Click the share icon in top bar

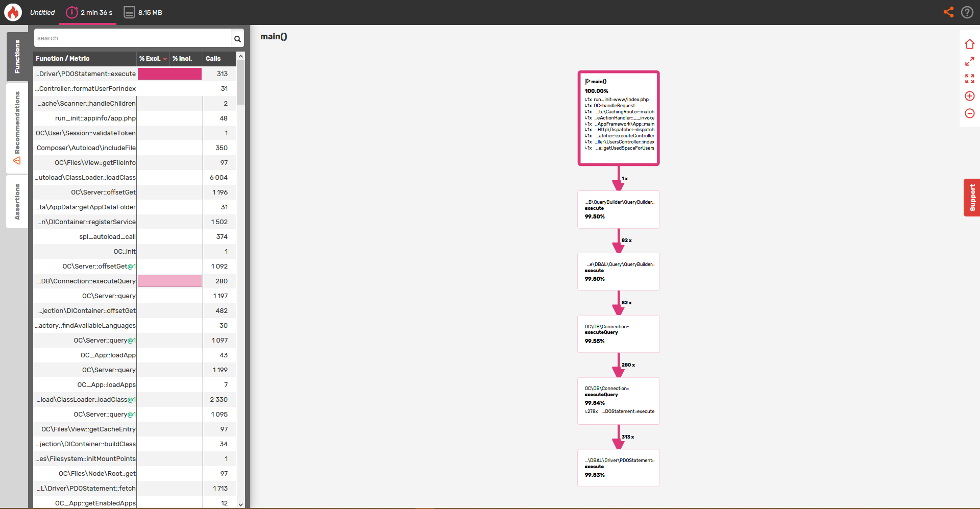pos(948,12)
